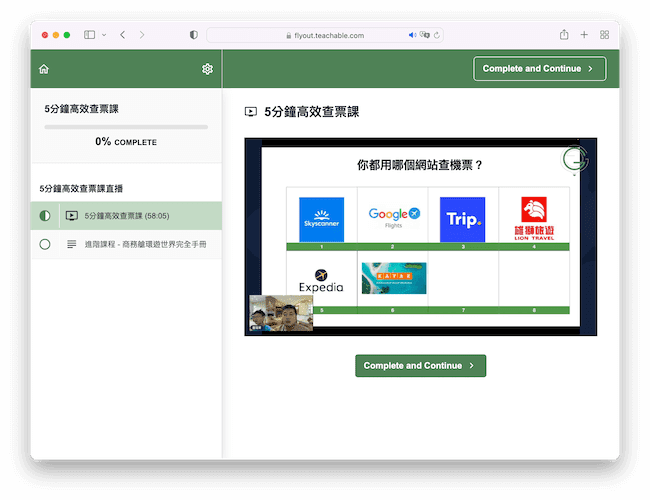This screenshot has width=650, height=500.
Task: Click the Google Flights logo in the video
Action: [394, 217]
